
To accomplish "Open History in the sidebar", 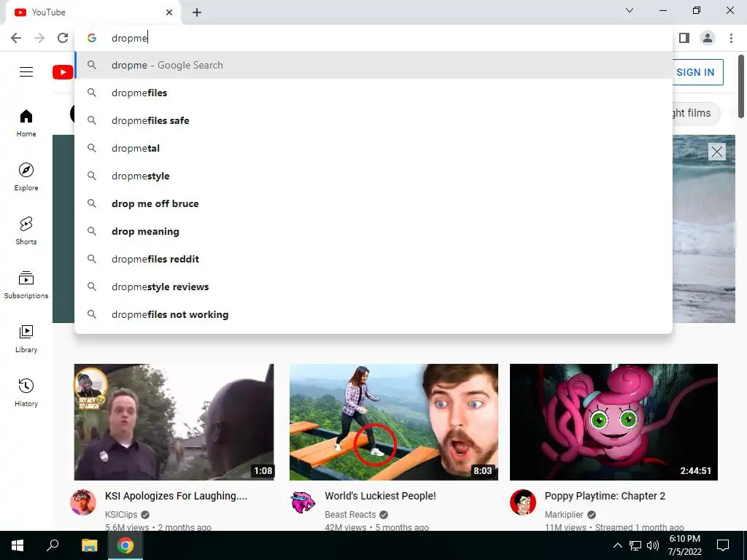I will point(26,392).
